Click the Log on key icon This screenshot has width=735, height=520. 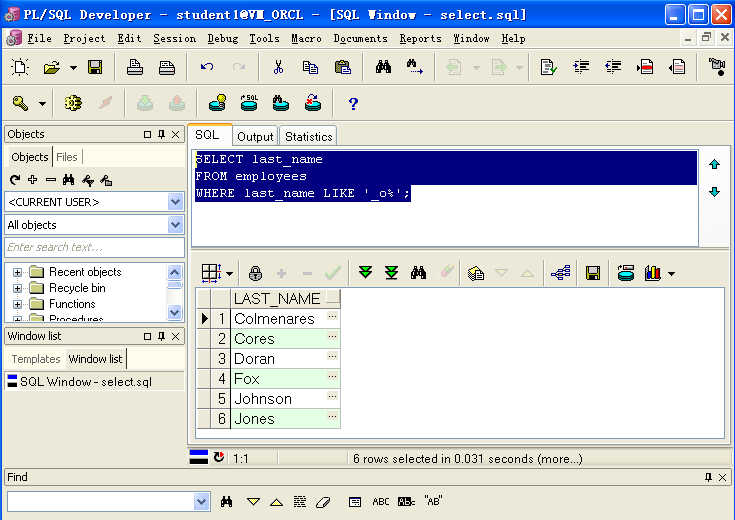(x=21, y=103)
